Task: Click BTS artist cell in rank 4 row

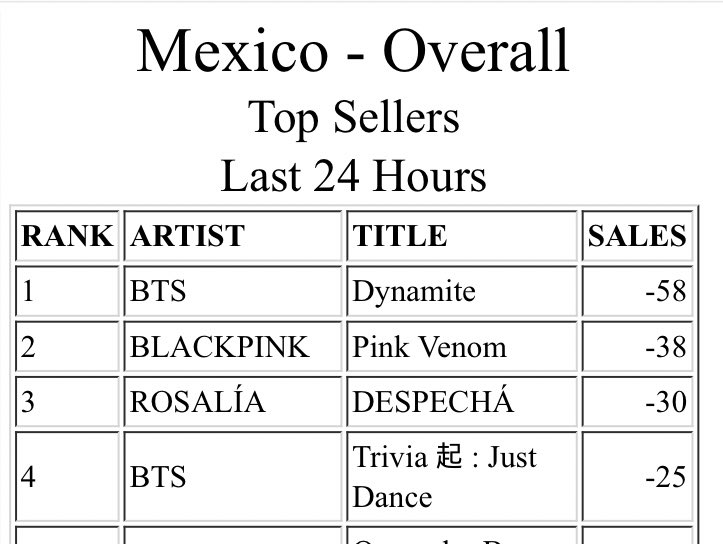Action: click(233, 477)
